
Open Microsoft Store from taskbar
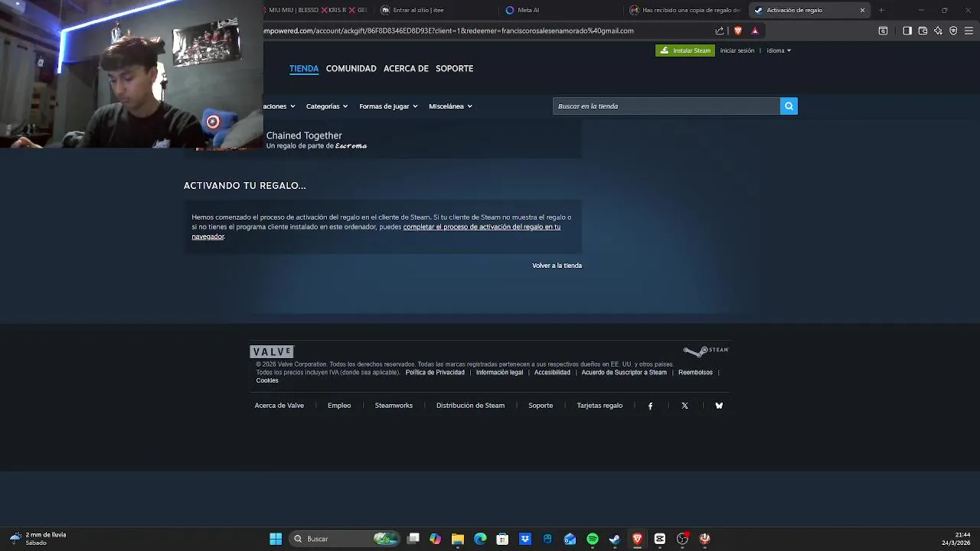[x=502, y=539]
